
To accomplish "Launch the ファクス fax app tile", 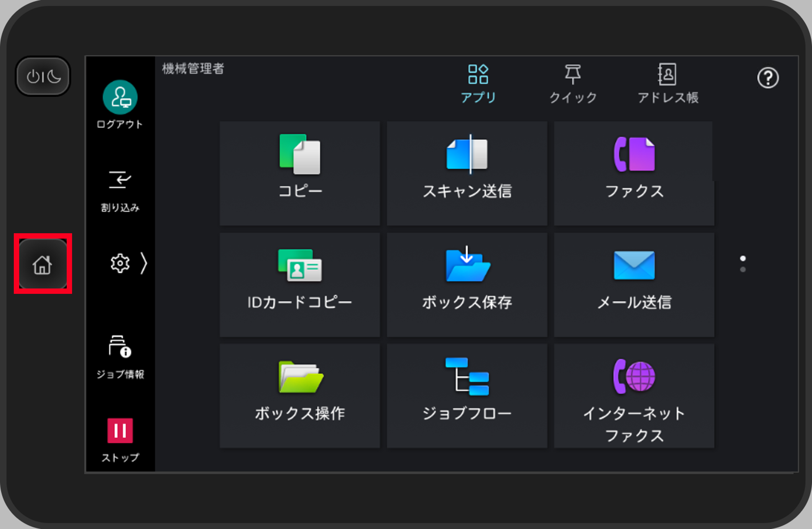I will click(634, 173).
